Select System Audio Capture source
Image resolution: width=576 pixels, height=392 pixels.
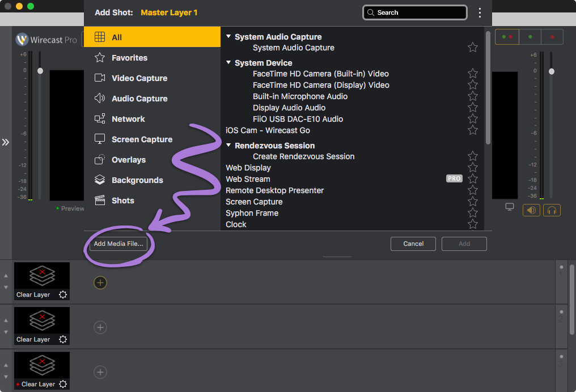294,48
